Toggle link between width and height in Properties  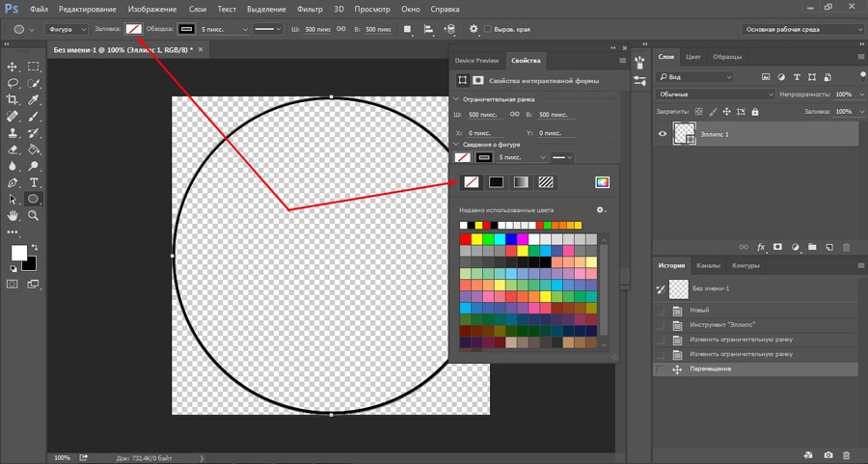pyautogui.click(x=515, y=115)
